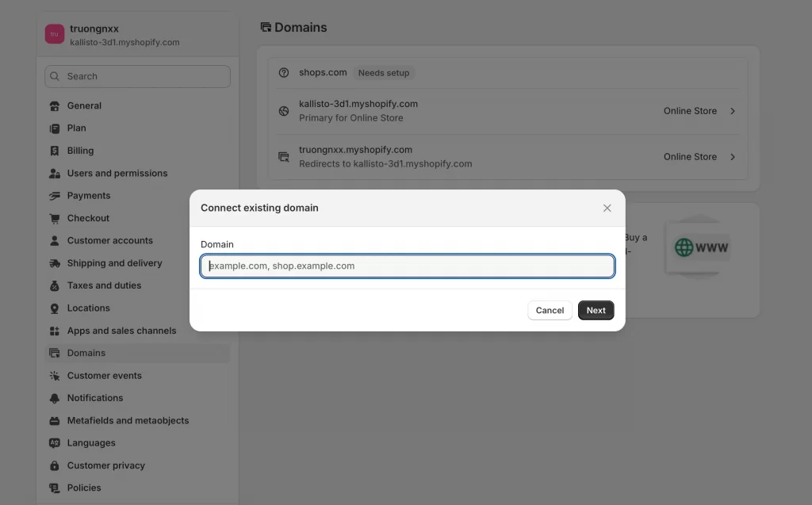Click the truongnxx store avatar

55,34
